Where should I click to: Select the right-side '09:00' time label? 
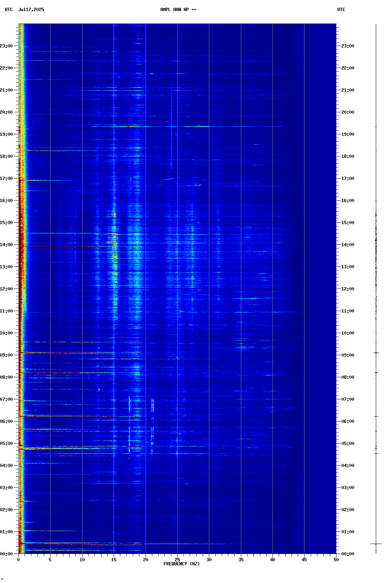coord(348,355)
